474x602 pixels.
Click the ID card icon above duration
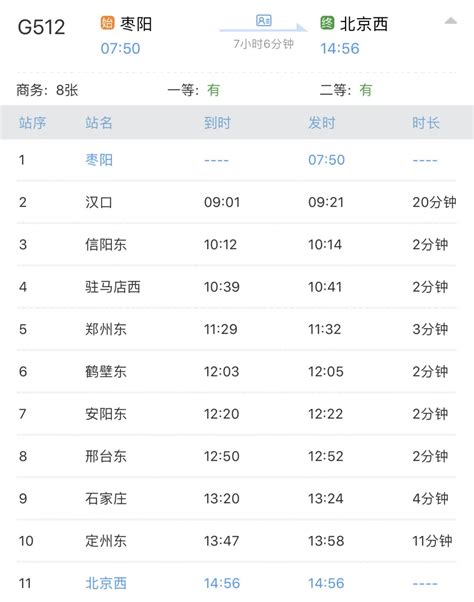(x=264, y=20)
